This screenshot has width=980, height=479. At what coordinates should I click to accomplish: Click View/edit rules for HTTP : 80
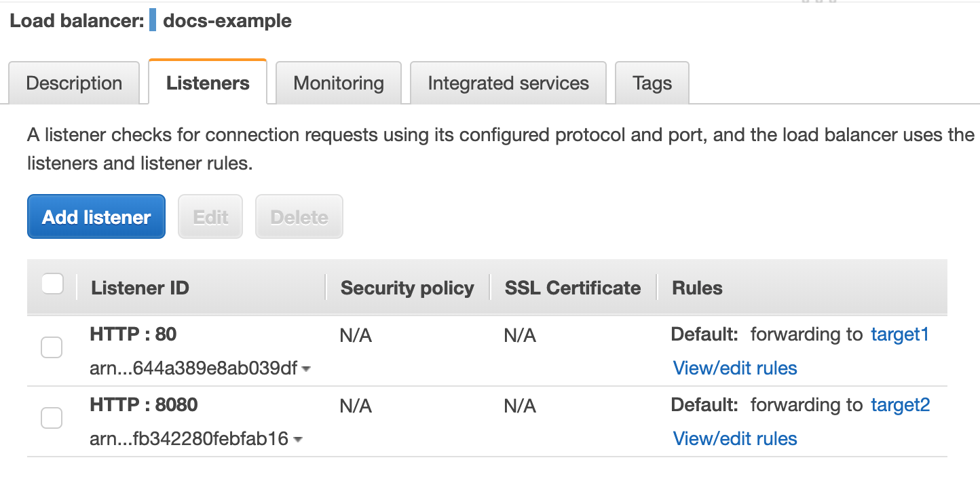(734, 368)
